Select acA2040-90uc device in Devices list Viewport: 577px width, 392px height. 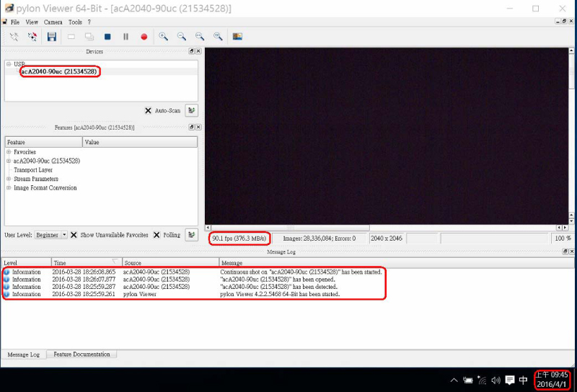click(59, 71)
